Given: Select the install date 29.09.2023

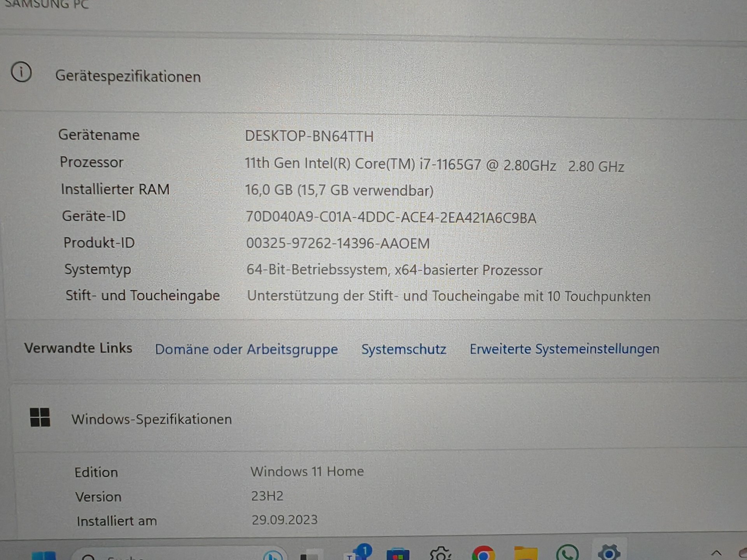Looking at the screenshot, I should 284,520.
